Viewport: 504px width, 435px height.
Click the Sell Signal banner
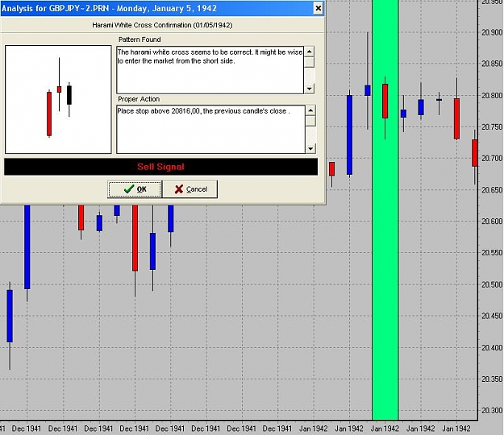coord(160,167)
